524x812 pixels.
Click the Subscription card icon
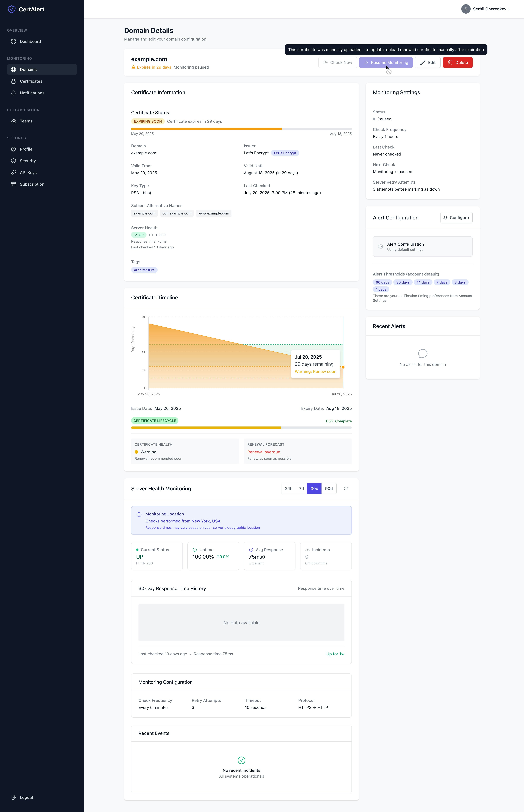point(13,184)
